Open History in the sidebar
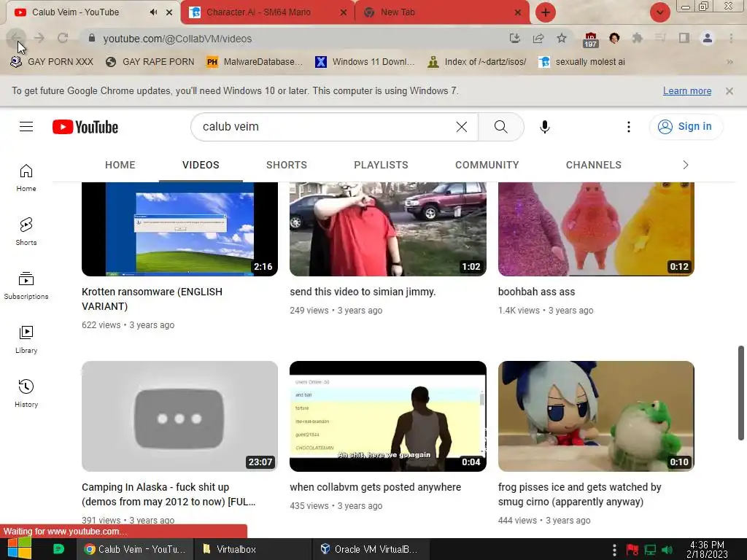 click(x=26, y=393)
